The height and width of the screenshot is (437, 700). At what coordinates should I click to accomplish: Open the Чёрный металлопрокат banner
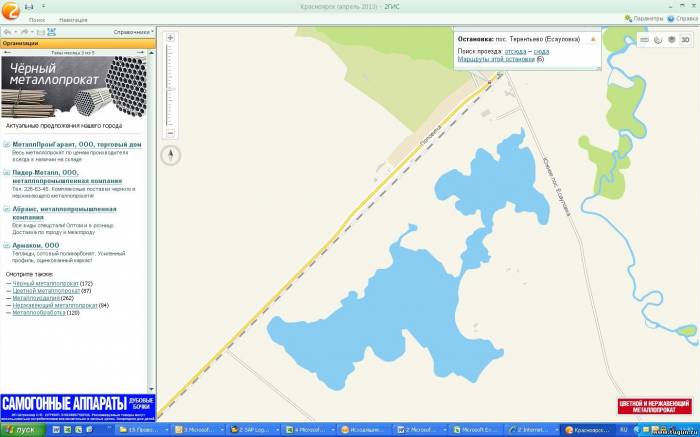pyautogui.click(x=74, y=87)
